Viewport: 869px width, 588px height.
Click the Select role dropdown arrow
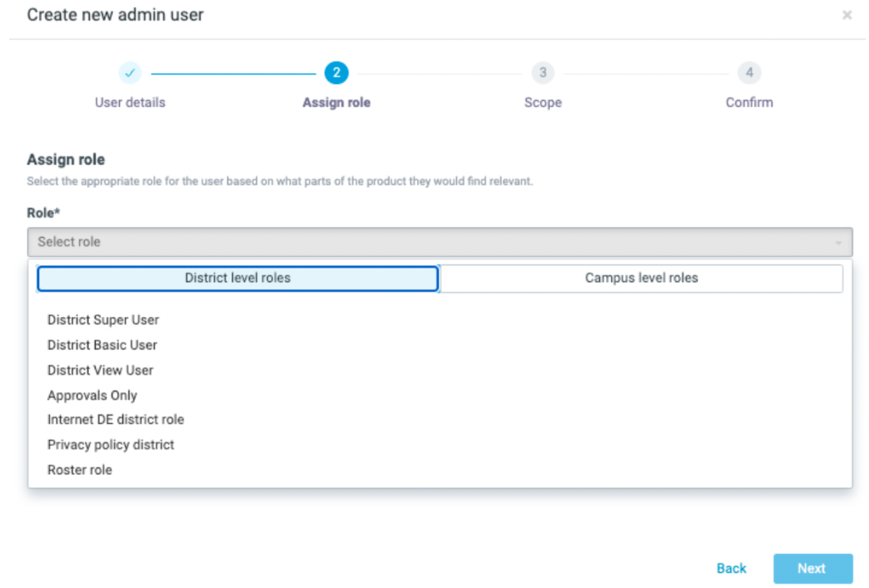(838, 243)
